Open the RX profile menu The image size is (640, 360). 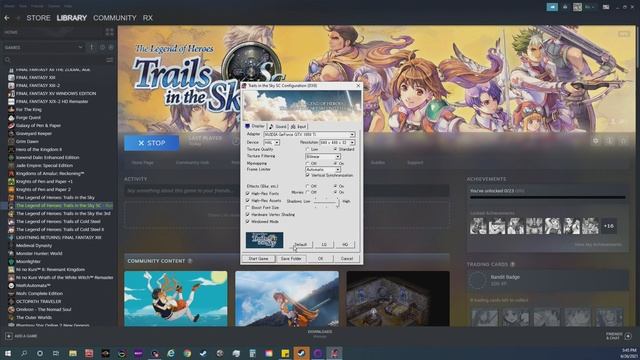click(148, 18)
